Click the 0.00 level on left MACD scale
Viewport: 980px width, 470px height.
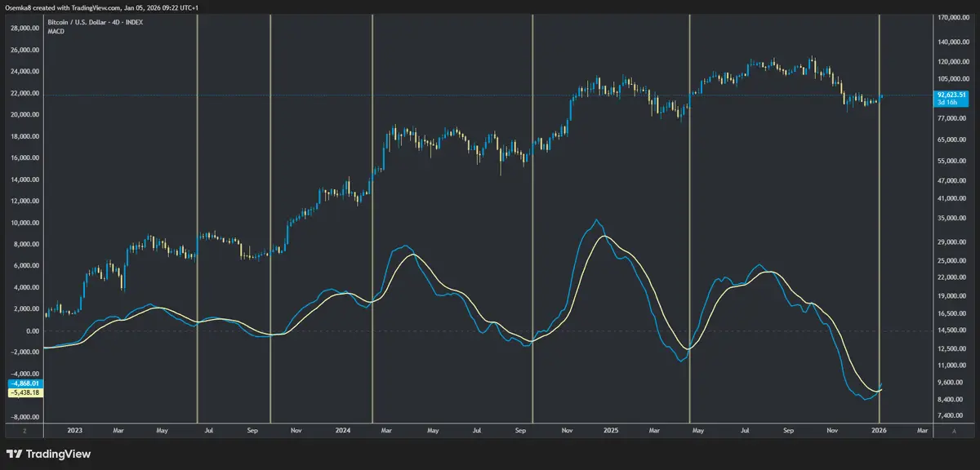33,330
